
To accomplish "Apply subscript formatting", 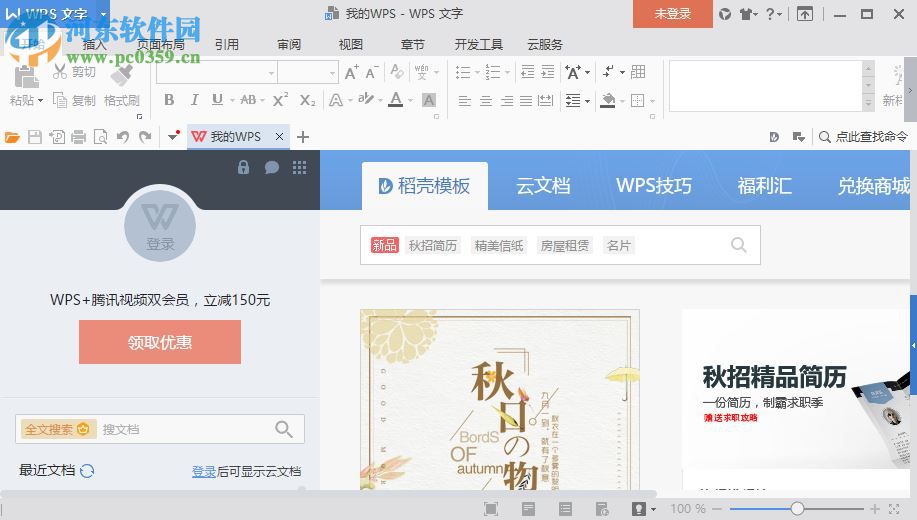I will coord(307,100).
